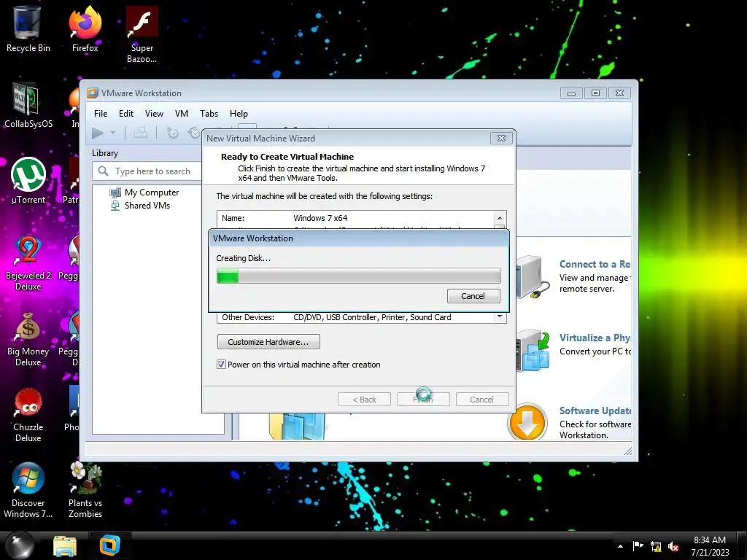This screenshot has height=560, width=747.
Task: Open the Action Center flag tray icon
Action: pyautogui.click(x=638, y=546)
